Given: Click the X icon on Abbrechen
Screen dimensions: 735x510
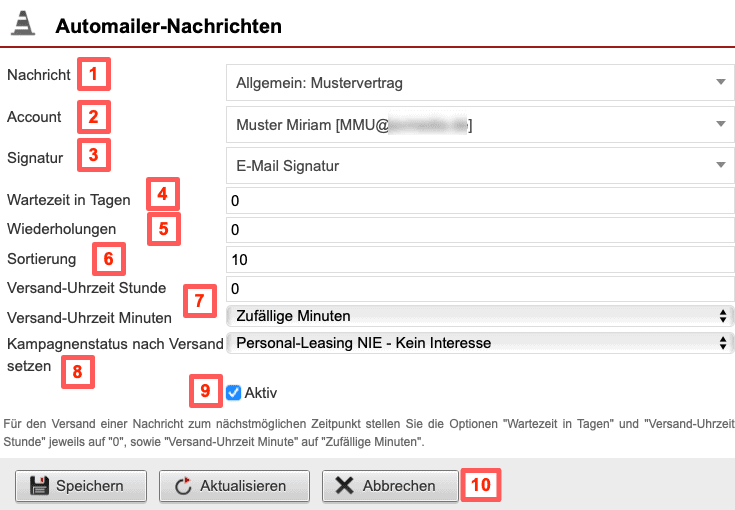Looking at the screenshot, I should (x=345, y=486).
